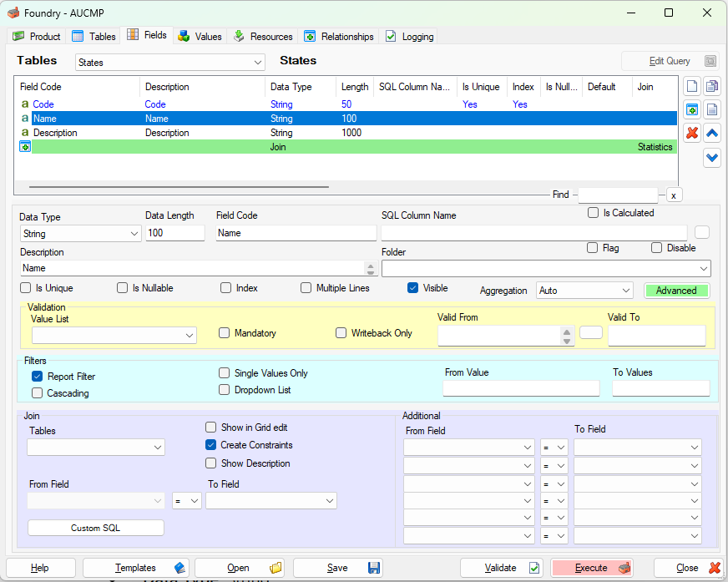Click into the Find input box
The height and width of the screenshot is (582, 728).
pyautogui.click(x=618, y=195)
